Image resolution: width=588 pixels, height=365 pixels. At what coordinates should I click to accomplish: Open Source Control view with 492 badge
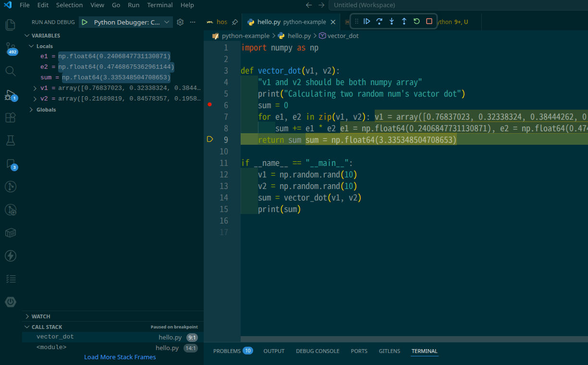(x=10, y=48)
